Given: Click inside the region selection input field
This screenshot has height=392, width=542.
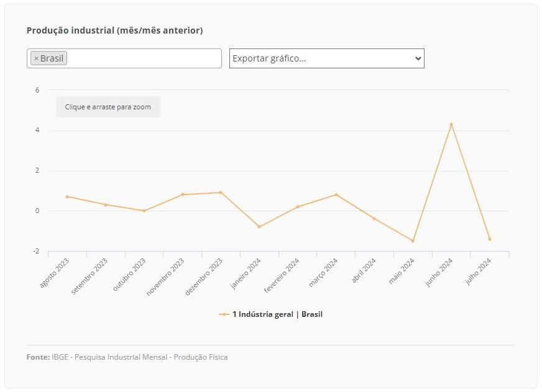Looking at the screenshot, I should 144,58.
